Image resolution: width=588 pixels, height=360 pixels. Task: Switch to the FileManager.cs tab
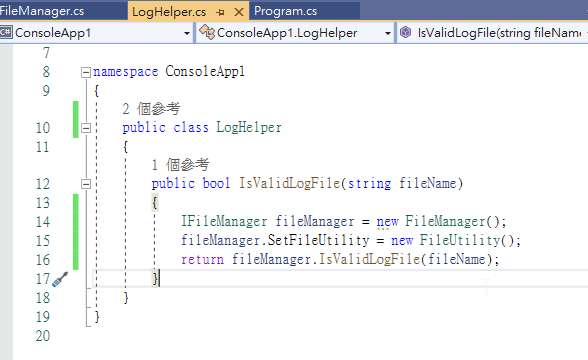coord(42,11)
